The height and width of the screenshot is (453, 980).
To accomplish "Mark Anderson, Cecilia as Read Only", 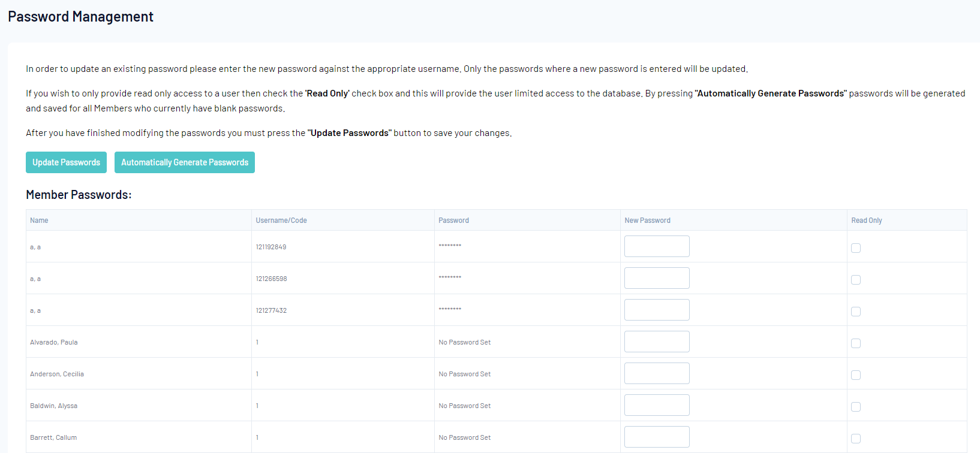I will [x=856, y=375].
